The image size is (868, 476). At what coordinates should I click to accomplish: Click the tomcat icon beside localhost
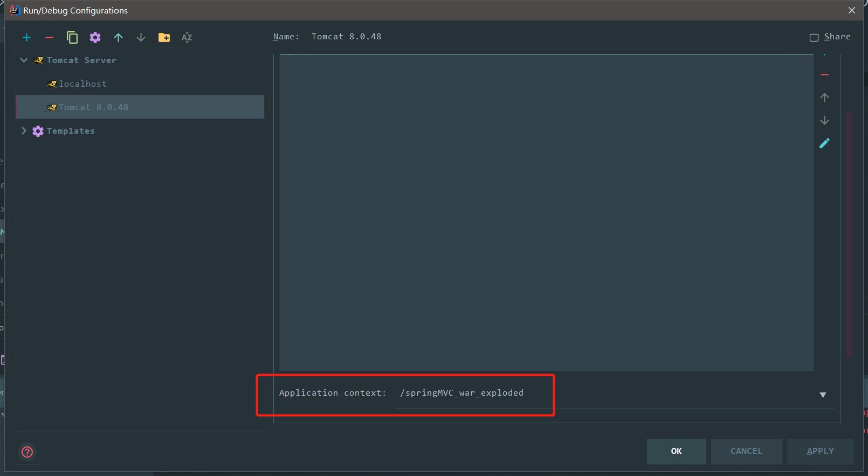(52, 84)
